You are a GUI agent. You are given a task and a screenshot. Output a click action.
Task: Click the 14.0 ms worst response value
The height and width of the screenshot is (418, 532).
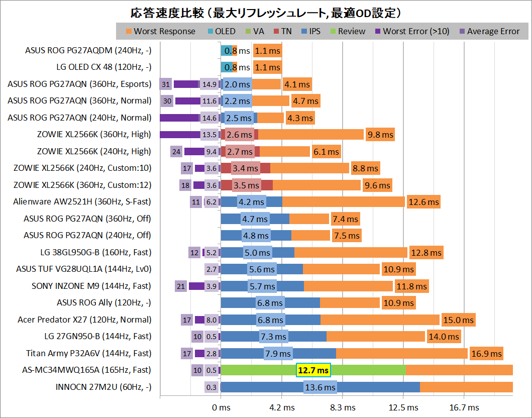point(444,337)
